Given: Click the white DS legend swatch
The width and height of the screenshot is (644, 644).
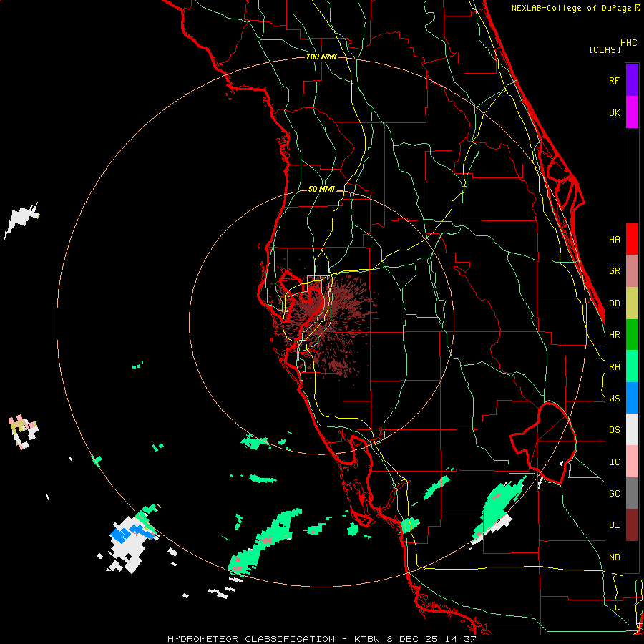Looking at the screenshot, I should pos(632,429).
